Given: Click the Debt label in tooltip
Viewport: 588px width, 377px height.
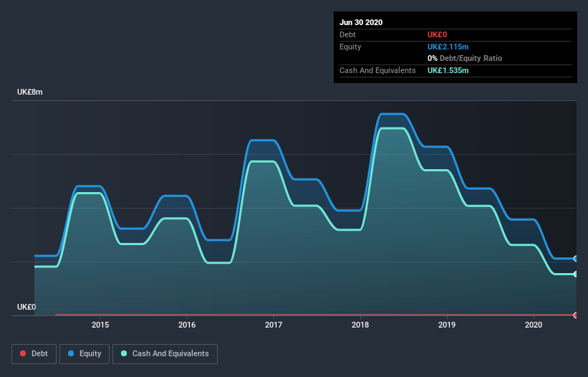Looking at the screenshot, I should point(347,34).
